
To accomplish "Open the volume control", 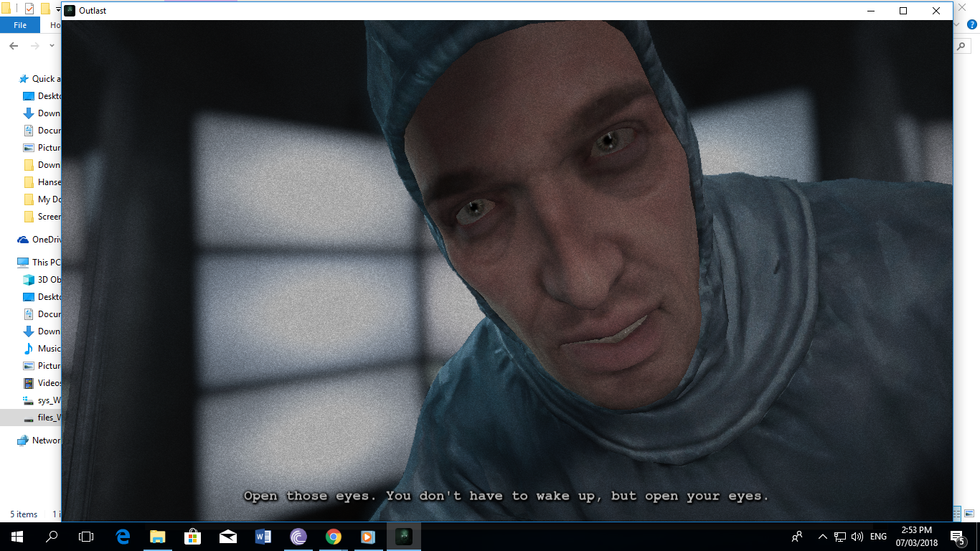I will (857, 536).
